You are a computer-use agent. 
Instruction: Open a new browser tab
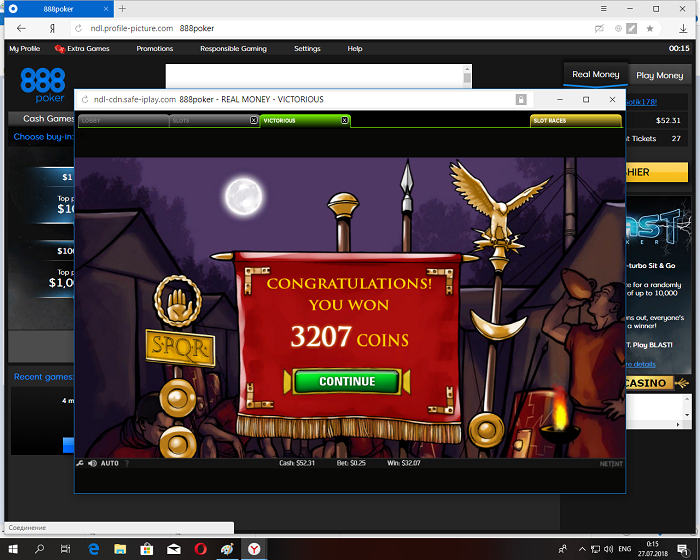(x=122, y=8)
